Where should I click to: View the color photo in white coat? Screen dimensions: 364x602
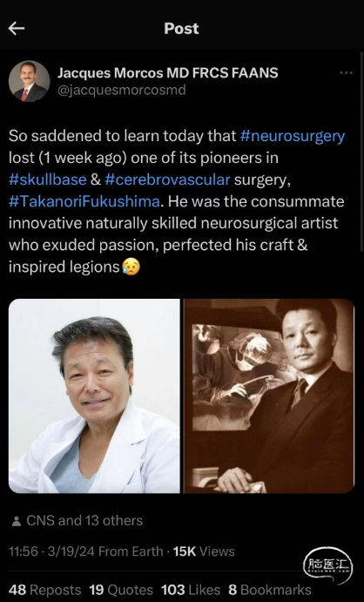pyautogui.click(x=94, y=396)
